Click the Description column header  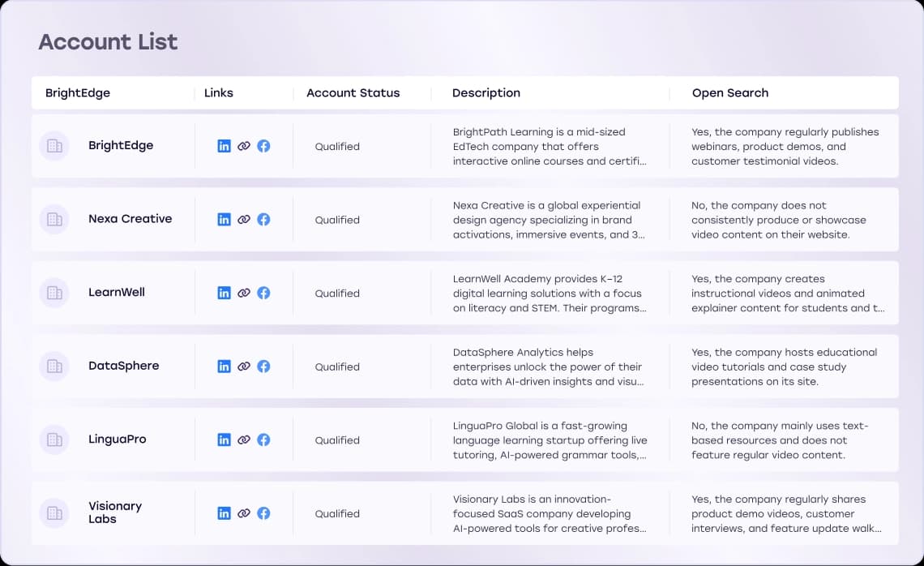pyautogui.click(x=486, y=92)
